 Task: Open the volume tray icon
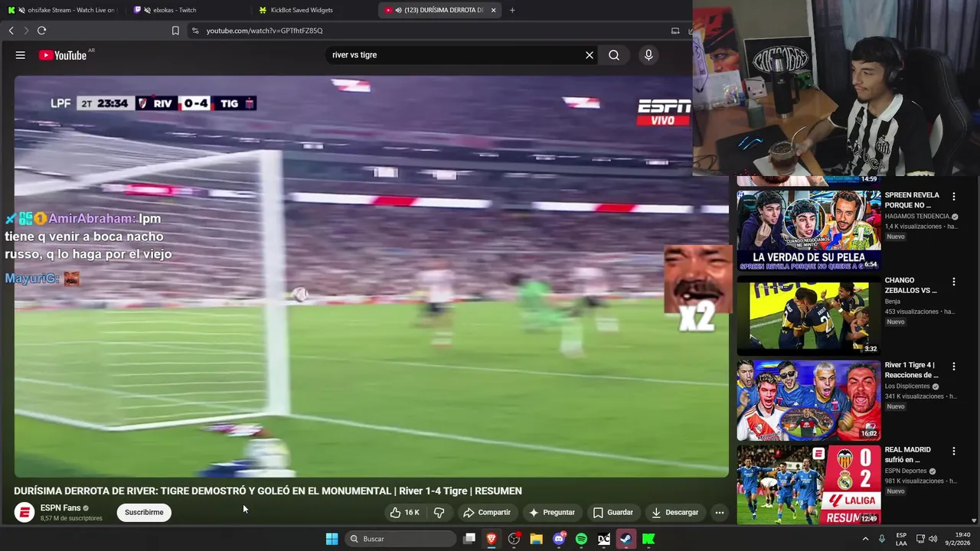click(933, 539)
